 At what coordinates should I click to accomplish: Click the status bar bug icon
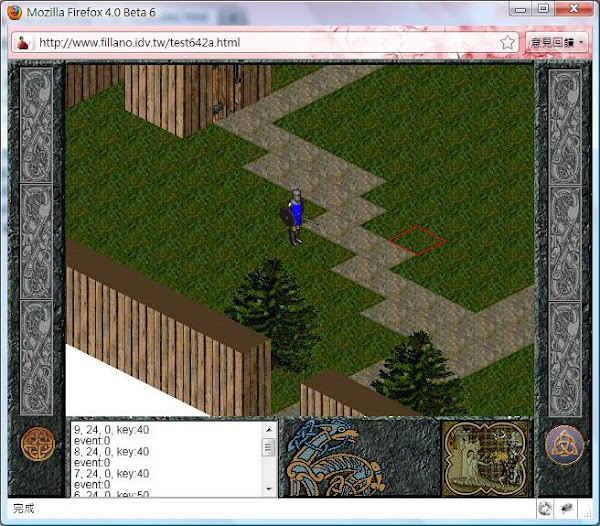567,508
